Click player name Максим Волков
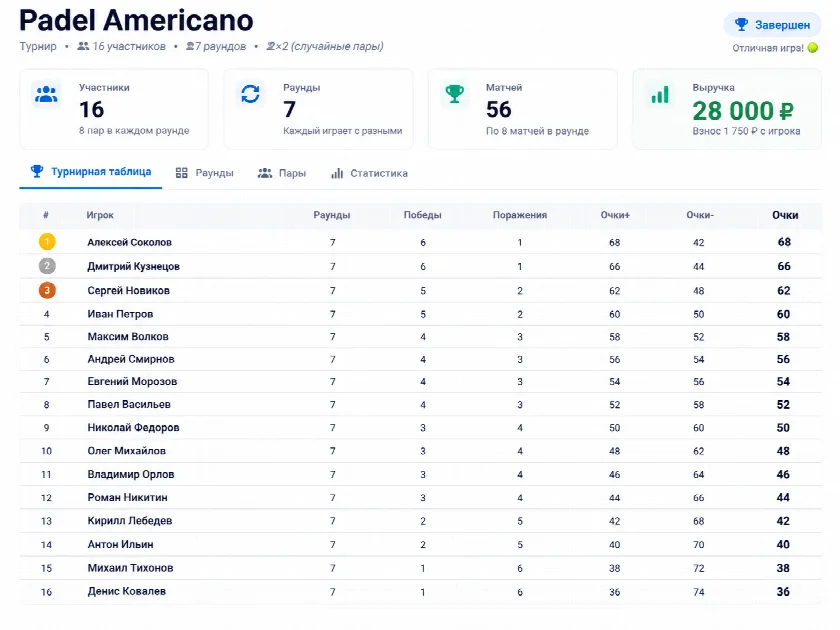The height and width of the screenshot is (630, 840). click(x=128, y=336)
